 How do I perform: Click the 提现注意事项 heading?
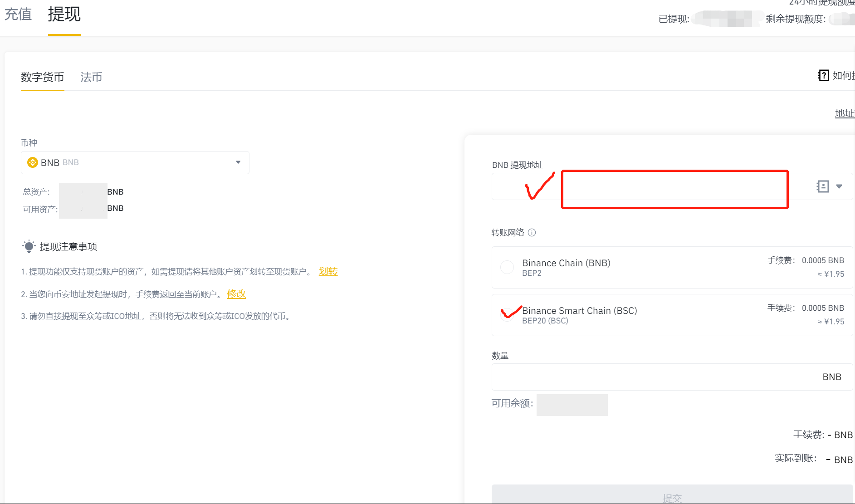(x=68, y=247)
